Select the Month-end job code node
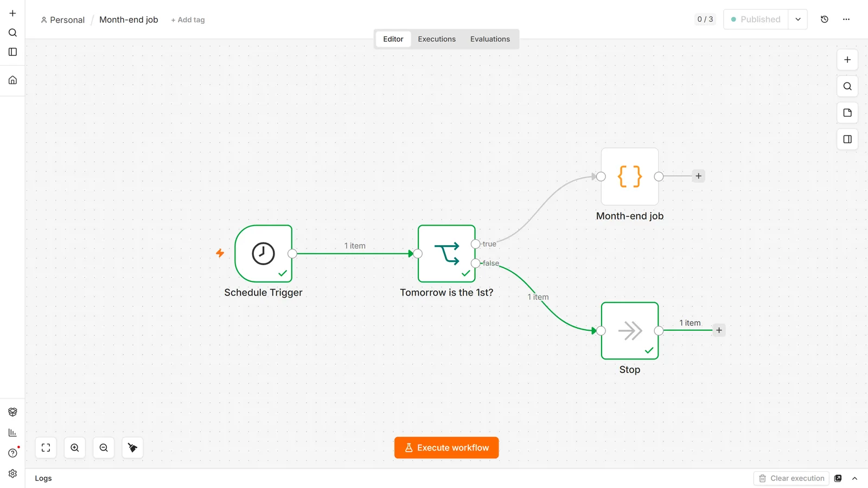The image size is (868, 488). tap(630, 177)
